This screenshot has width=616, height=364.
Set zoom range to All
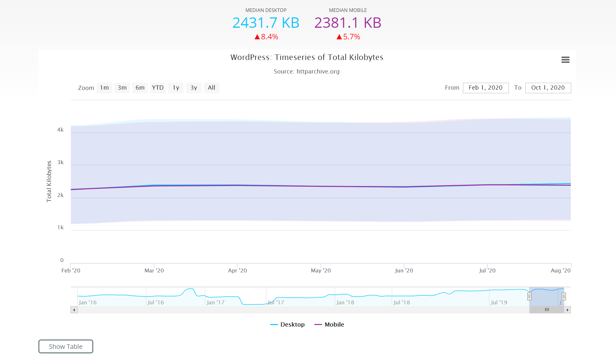click(212, 88)
